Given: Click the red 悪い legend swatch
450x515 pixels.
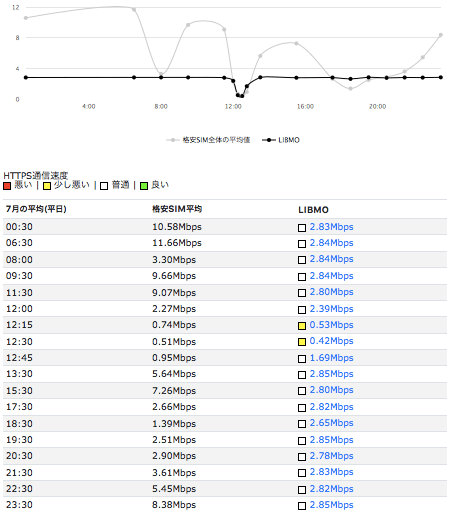Looking at the screenshot, I should tap(7, 186).
